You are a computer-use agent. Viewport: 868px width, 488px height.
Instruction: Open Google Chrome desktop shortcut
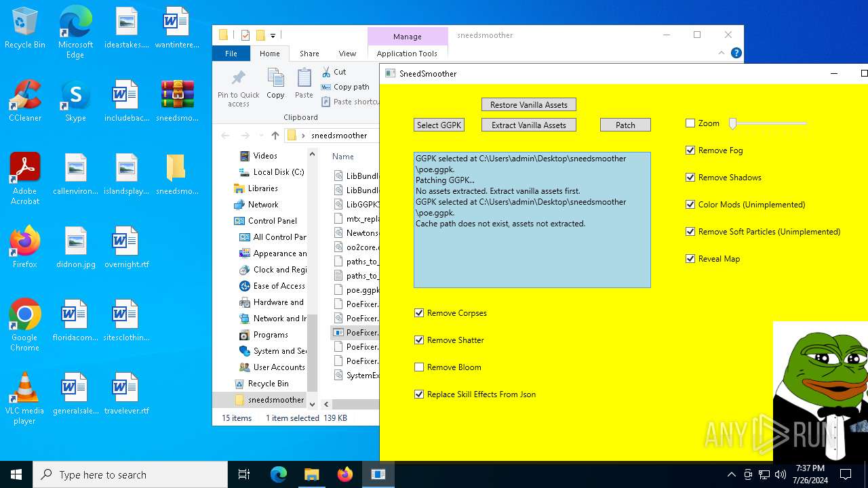pos(25,325)
